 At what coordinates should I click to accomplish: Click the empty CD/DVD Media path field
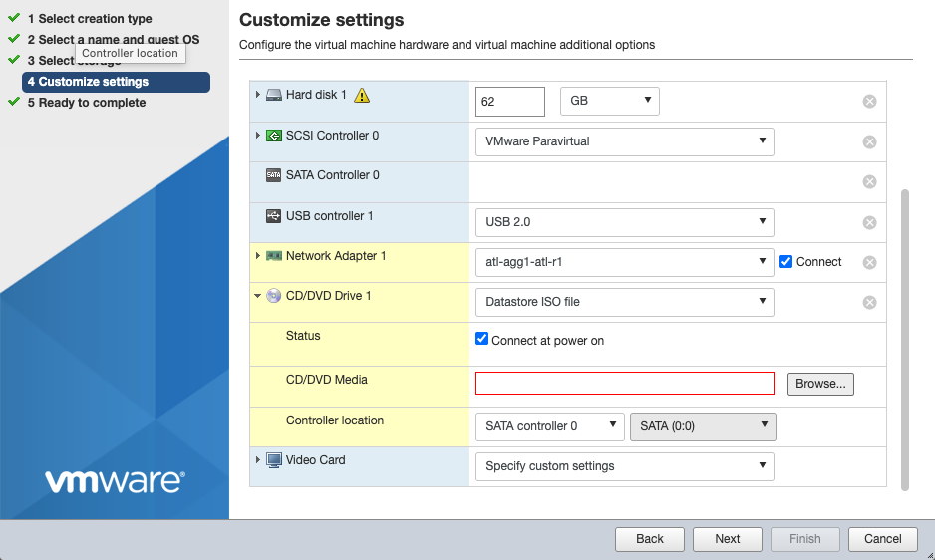pyautogui.click(x=624, y=384)
